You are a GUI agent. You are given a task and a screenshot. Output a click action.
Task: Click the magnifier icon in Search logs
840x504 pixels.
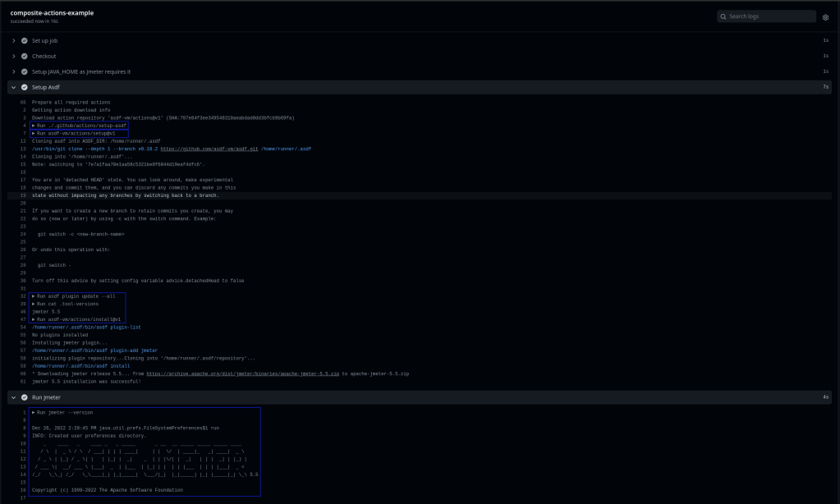(723, 16)
